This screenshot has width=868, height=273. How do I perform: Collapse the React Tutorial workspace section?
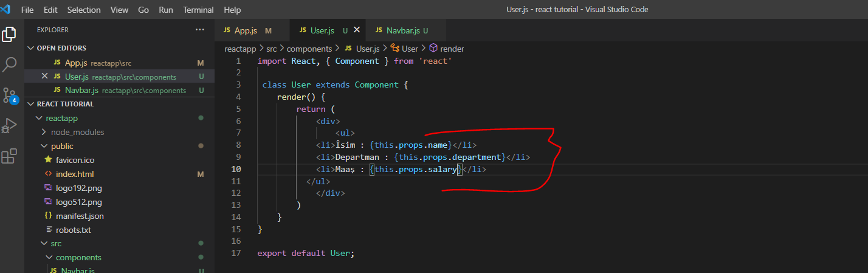(30, 104)
